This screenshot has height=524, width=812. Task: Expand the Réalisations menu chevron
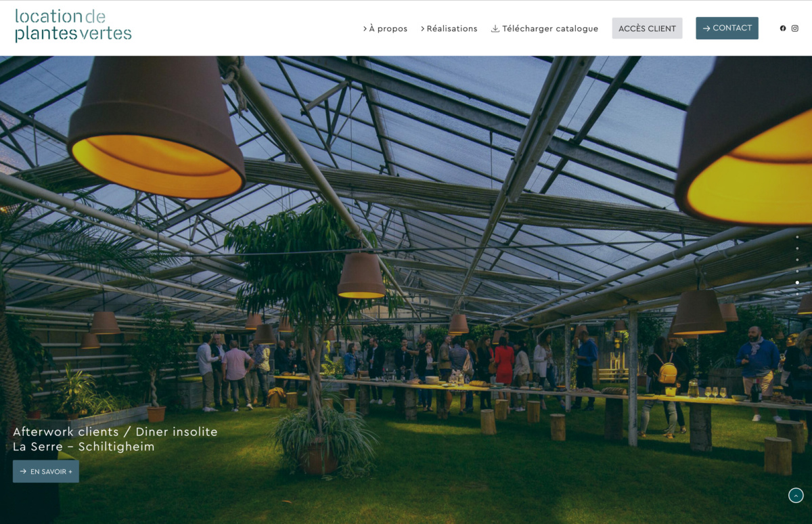point(422,28)
